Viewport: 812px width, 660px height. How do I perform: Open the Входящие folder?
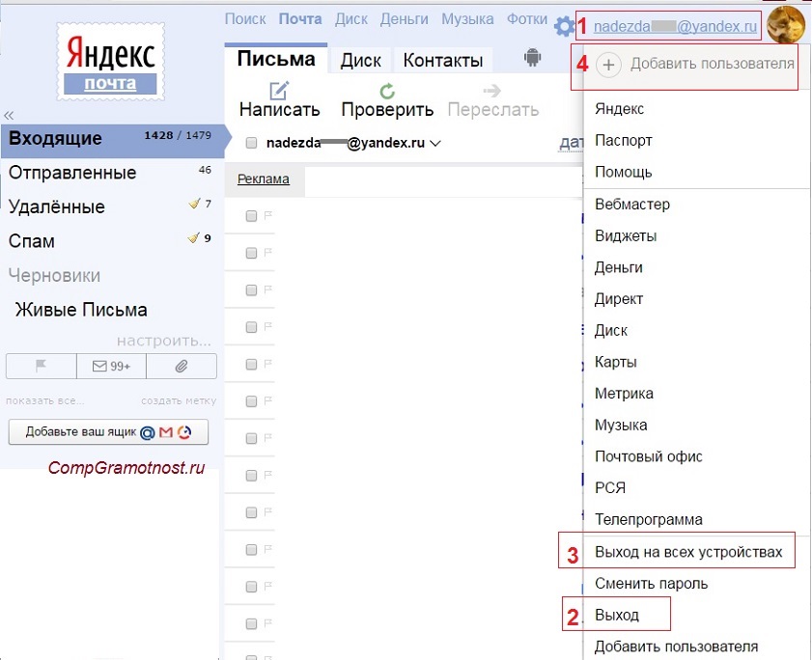pyautogui.click(x=112, y=139)
